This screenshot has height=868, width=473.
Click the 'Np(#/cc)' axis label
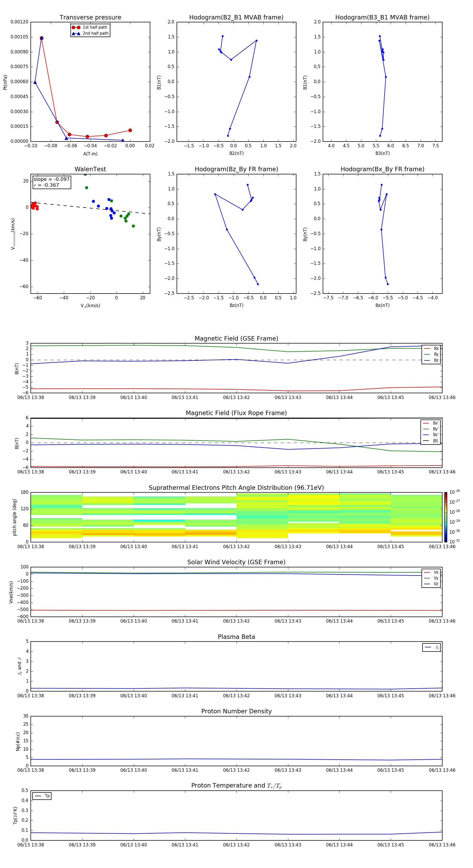[18, 741]
